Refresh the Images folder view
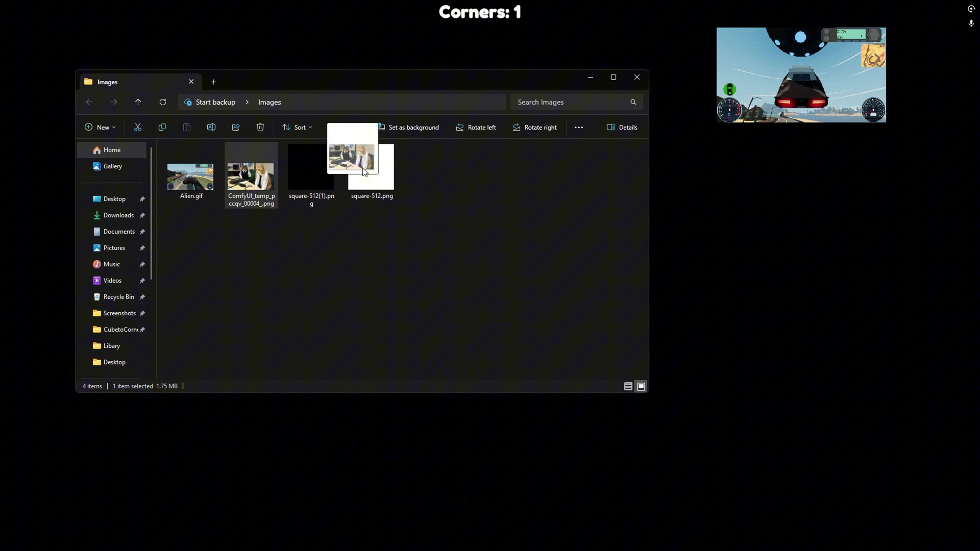Screen dimensions: 980x551 click(x=163, y=102)
